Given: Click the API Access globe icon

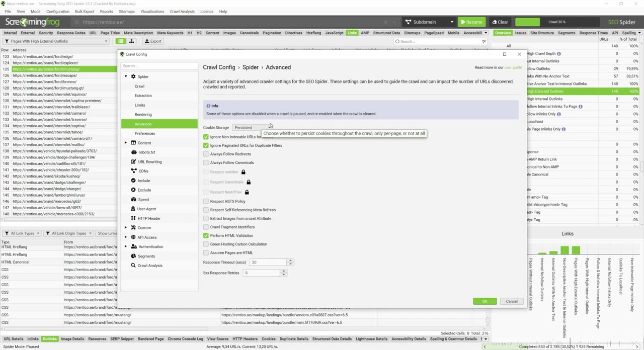Looking at the screenshot, I should coord(133,237).
